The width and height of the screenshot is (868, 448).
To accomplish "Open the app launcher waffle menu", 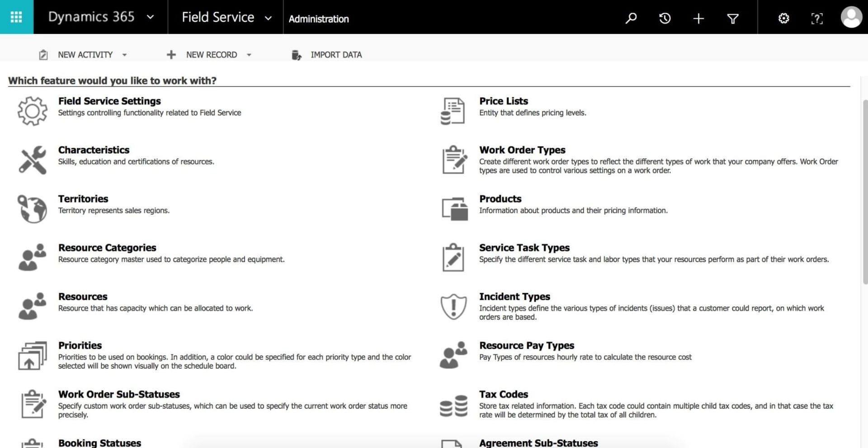I will point(17,17).
